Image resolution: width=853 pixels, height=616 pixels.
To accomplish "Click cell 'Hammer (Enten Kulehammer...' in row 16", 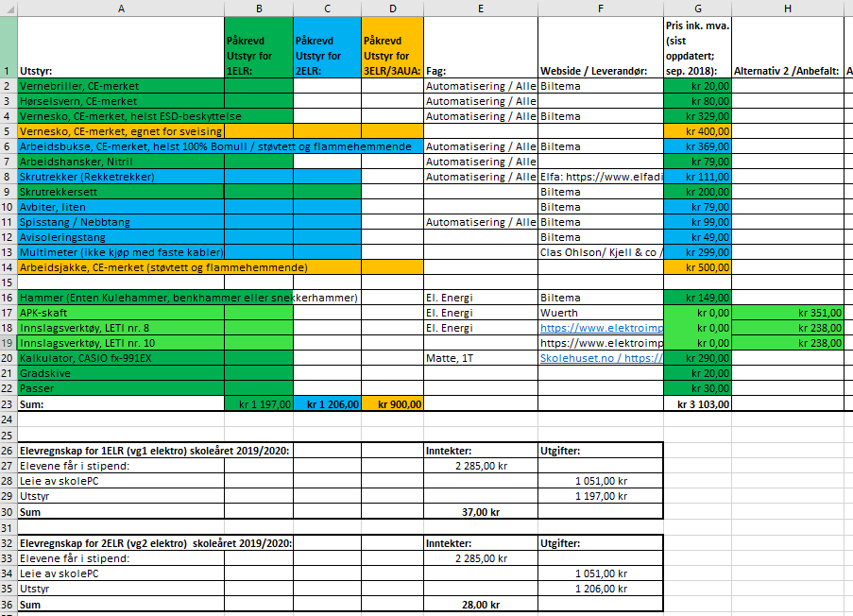I will click(x=121, y=298).
